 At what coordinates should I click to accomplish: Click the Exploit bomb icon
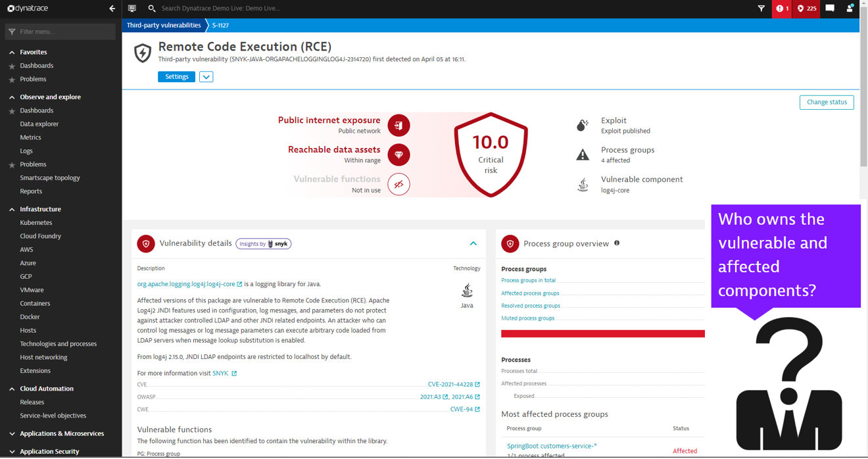coord(583,125)
